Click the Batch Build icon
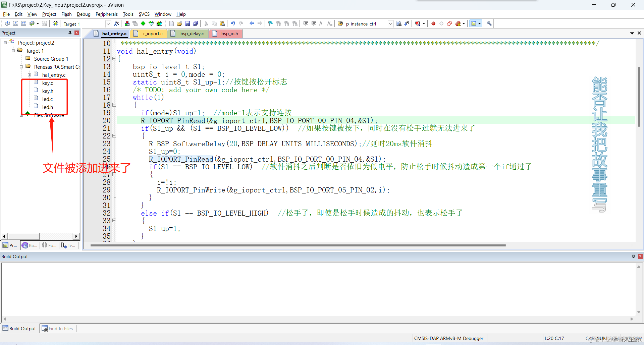 (x=32, y=23)
